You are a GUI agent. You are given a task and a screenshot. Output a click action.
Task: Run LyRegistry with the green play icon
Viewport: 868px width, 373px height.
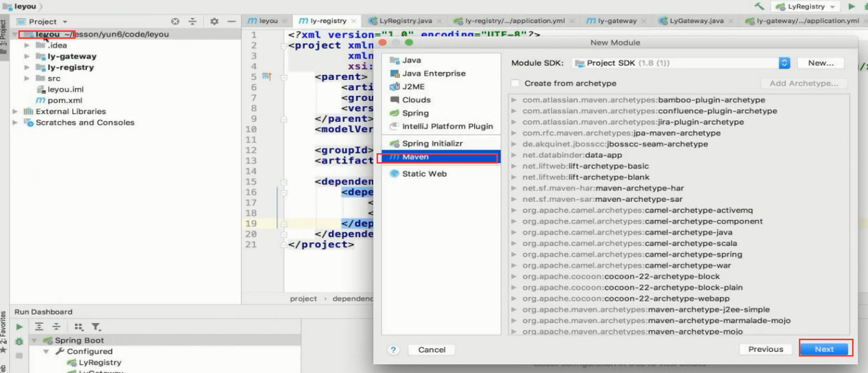click(x=852, y=6)
